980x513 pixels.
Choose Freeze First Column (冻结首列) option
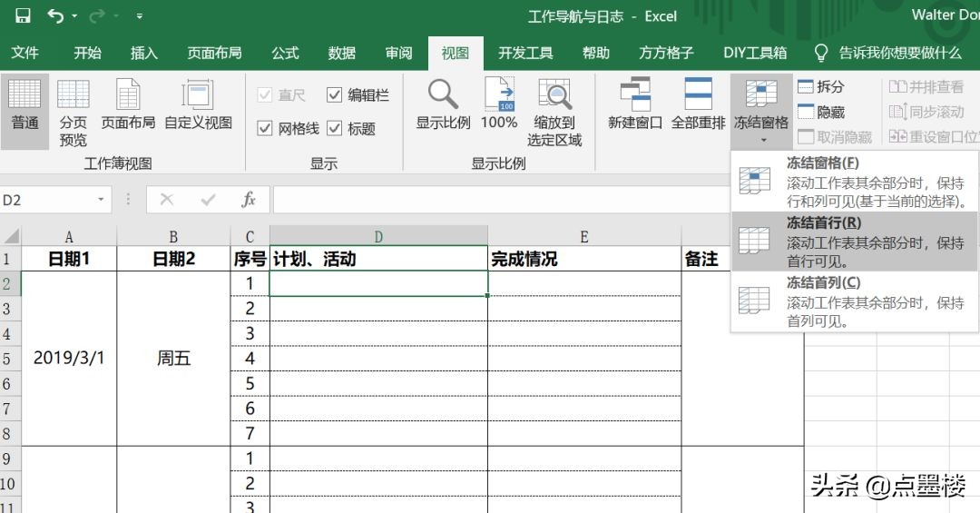coord(855,301)
